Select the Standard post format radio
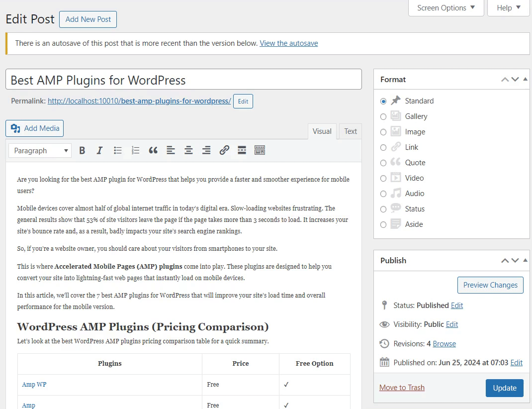The width and height of the screenshot is (532, 409). click(x=383, y=101)
